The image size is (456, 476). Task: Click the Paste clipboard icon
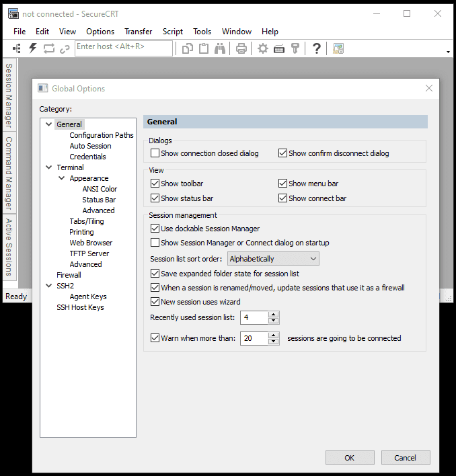point(204,48)
